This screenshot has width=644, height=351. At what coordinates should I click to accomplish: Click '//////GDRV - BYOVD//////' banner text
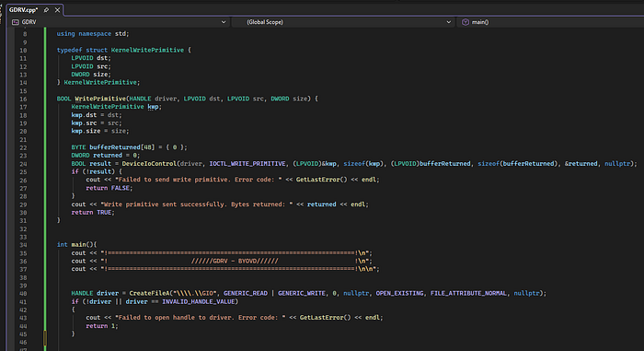coord(235,262)
